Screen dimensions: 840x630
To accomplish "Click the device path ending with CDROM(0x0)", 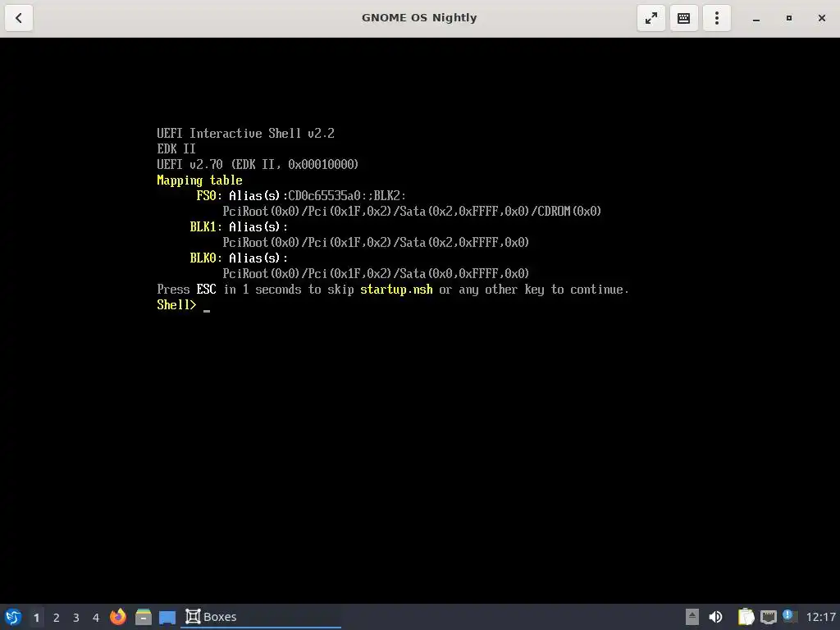I will point(412,212).
